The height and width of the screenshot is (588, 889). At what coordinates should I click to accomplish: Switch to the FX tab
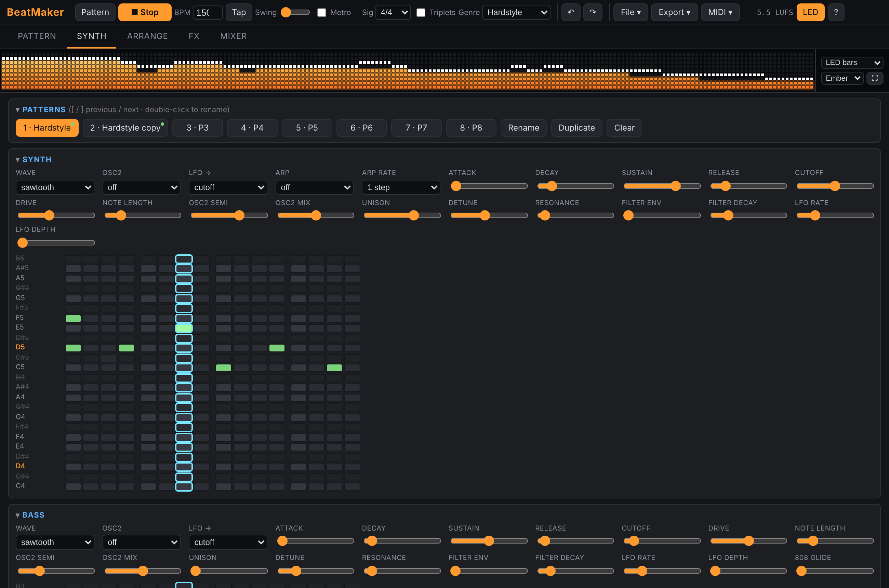click(194, 36)
